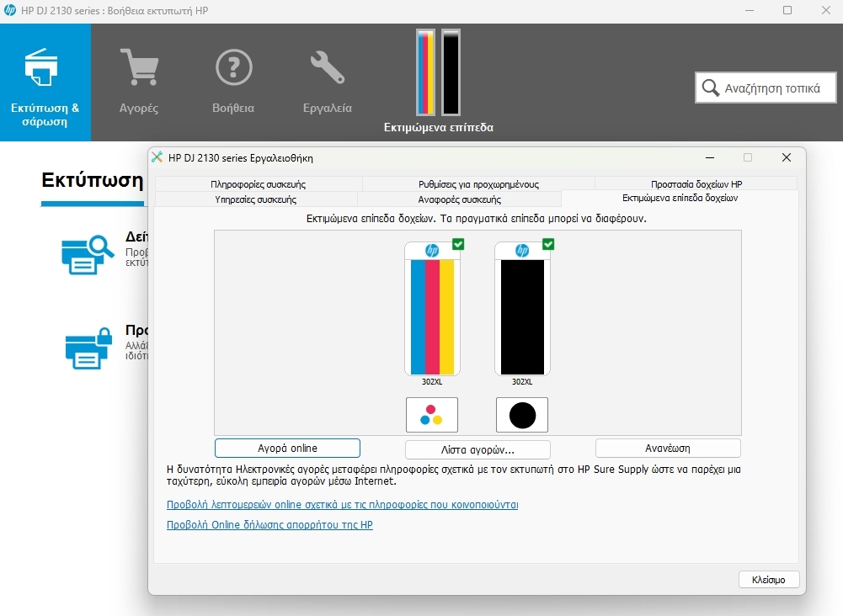Click the tri-color dots icon under 302XL cartridge
Screen dimensions: 843x616
pos(432,415)
